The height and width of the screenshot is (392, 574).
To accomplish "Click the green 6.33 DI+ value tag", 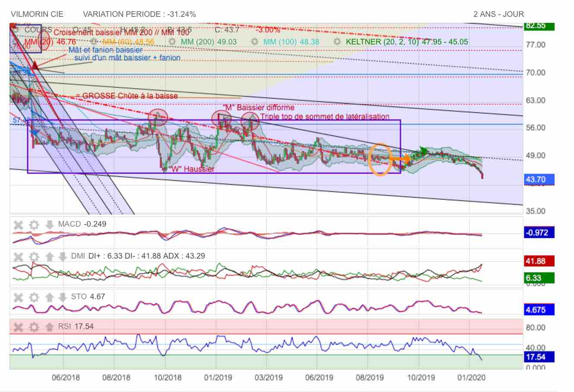I will (539, 278).
